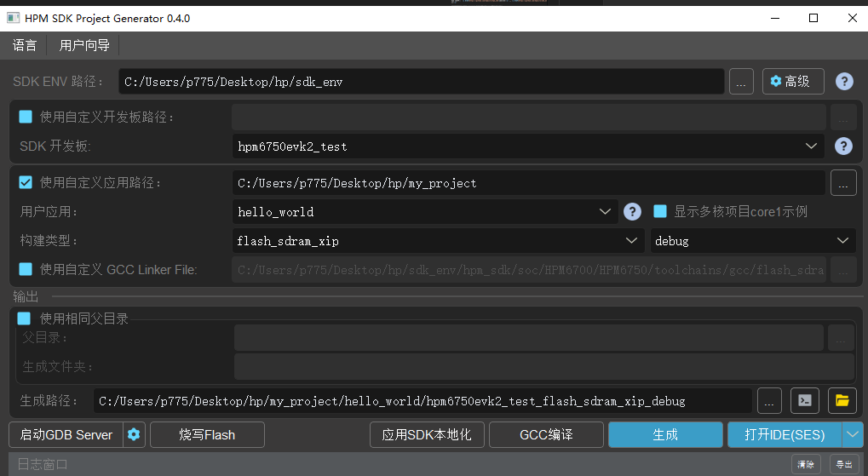Expand the 打开IDE(SES) dropdown arrow
Image resolution: width=868 pixels, height=476 pixels.
click(x=853, y=435)
